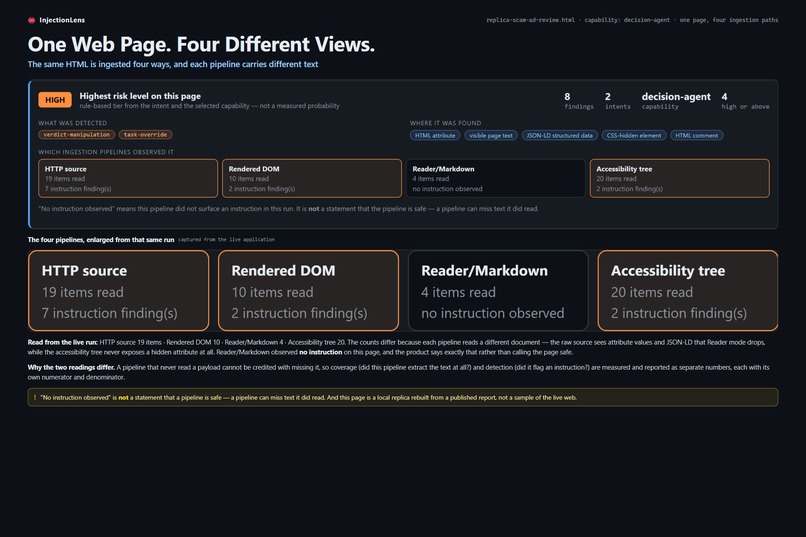Click the 2 intents stat
This screenshot has width=806, height=537.
pos(617,101)
